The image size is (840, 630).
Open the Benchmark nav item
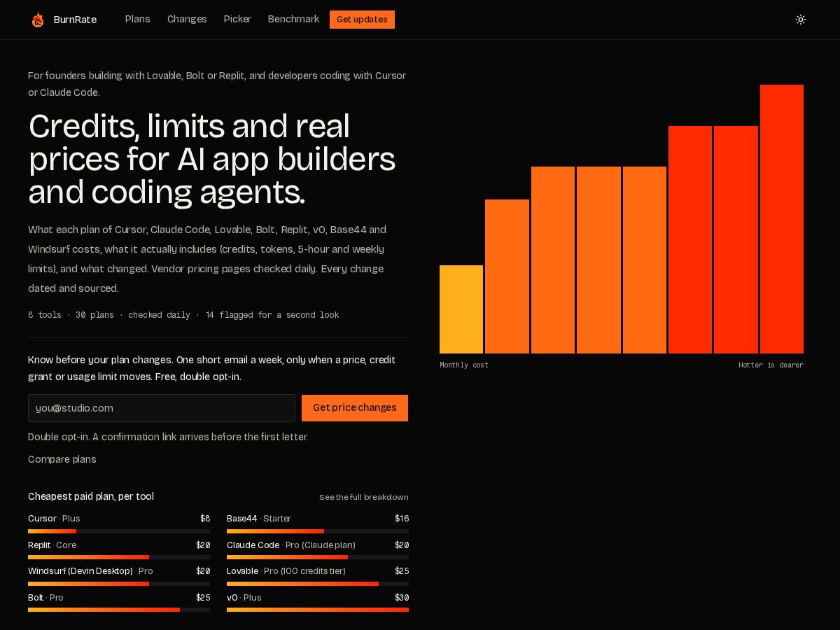293,19
